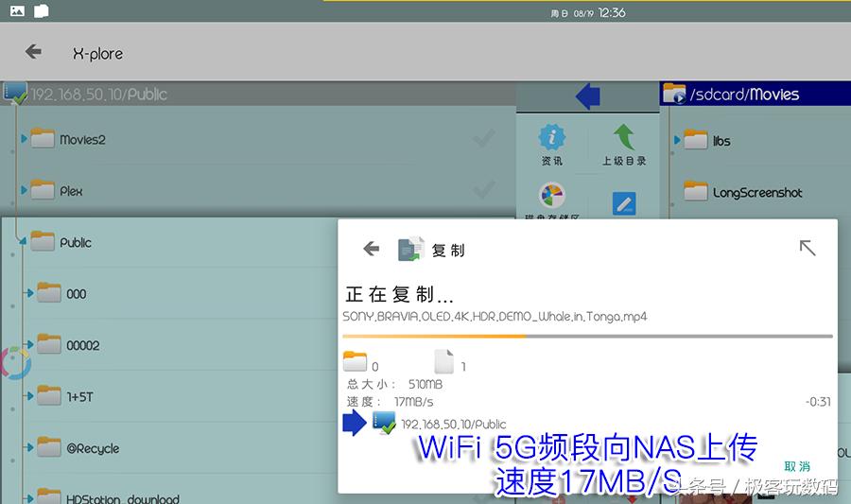Viewport: 851px width, 504px height.
Task: Minimize copy dialog with diagonal arrow icon
Action: coord(808,248)
